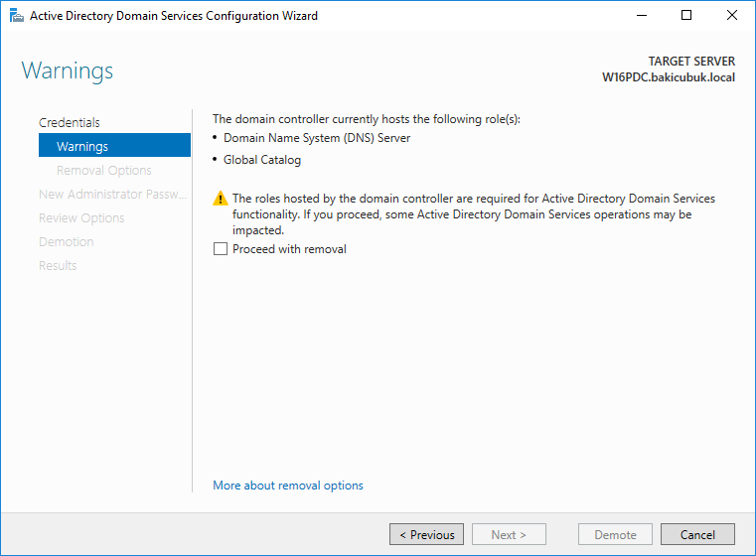Click the Demote button
This screenshot has height=556, width=756.
[x=615, y=534]
